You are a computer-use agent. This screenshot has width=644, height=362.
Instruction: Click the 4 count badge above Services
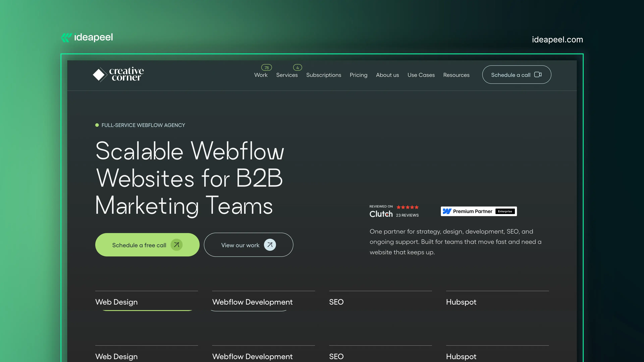click(298, 67)
